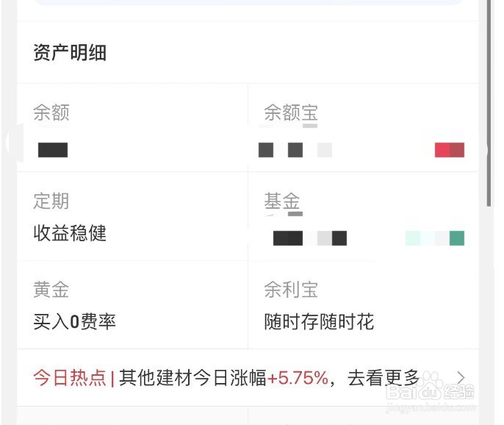The height and width of the screenshot is (425, 504).
Task: Open the 黄金 gold cell
Action: (x=132, y=304)
